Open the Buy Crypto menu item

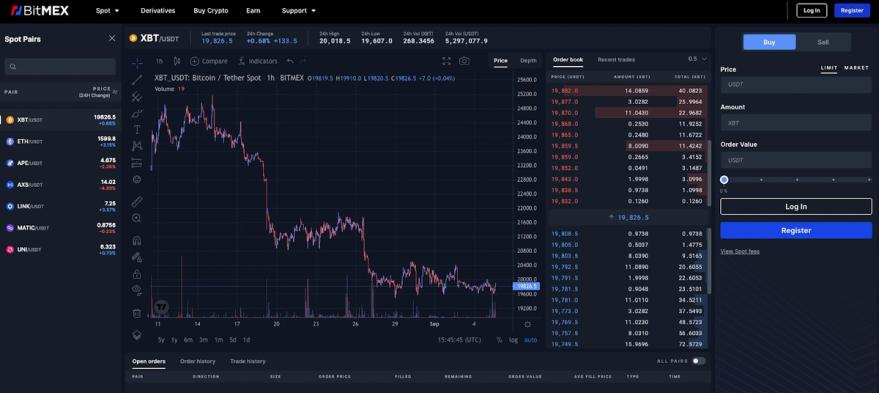[x=211, y=11]
